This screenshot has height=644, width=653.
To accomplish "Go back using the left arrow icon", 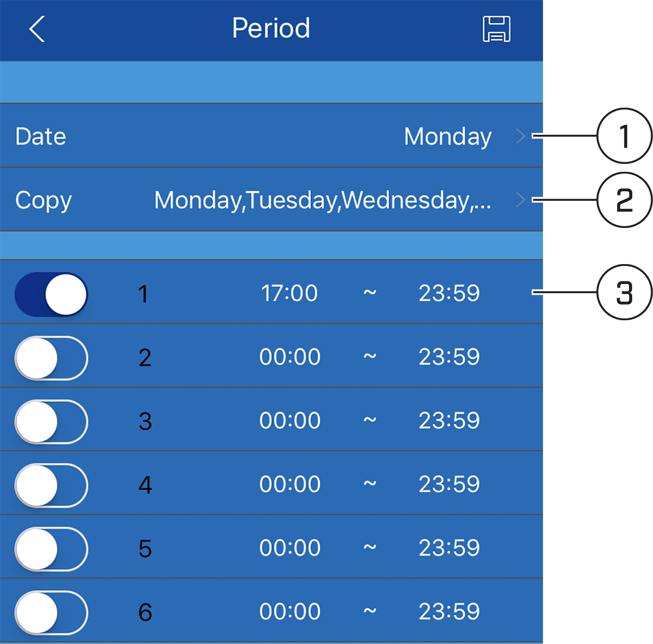I will coord(37,29).
